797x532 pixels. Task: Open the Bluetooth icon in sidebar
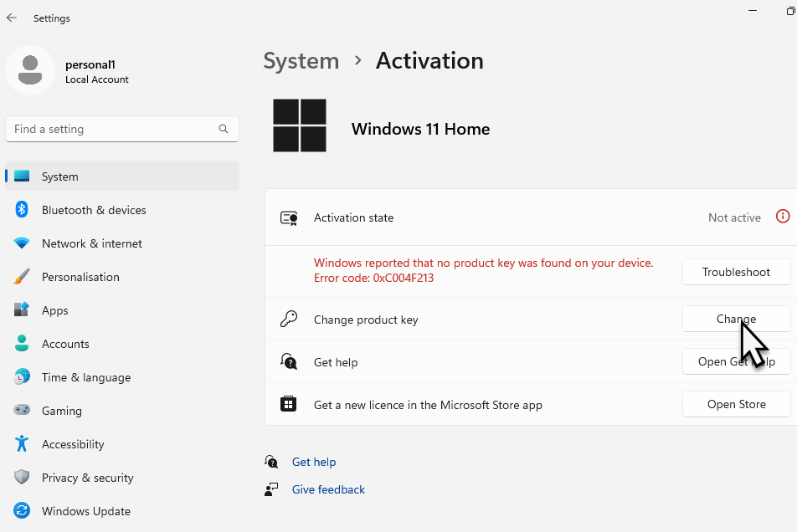(x=22, y=209)
